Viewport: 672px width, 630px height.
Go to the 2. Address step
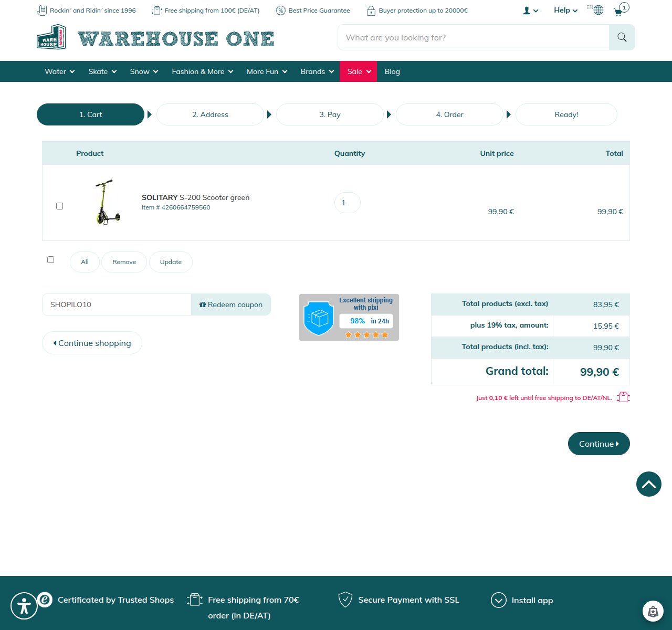click(210, 114)
